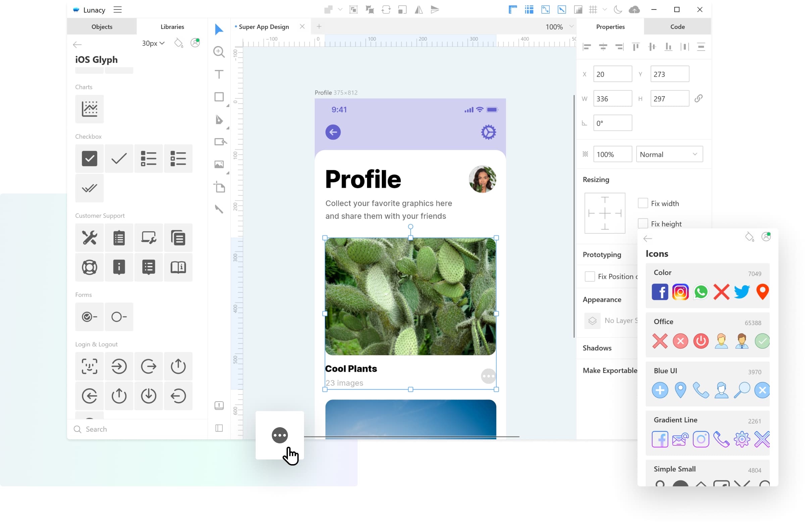Expand the 100% zoom level dropdown
The height and width of the screenshot is (530, 812).
click(571, 27)
